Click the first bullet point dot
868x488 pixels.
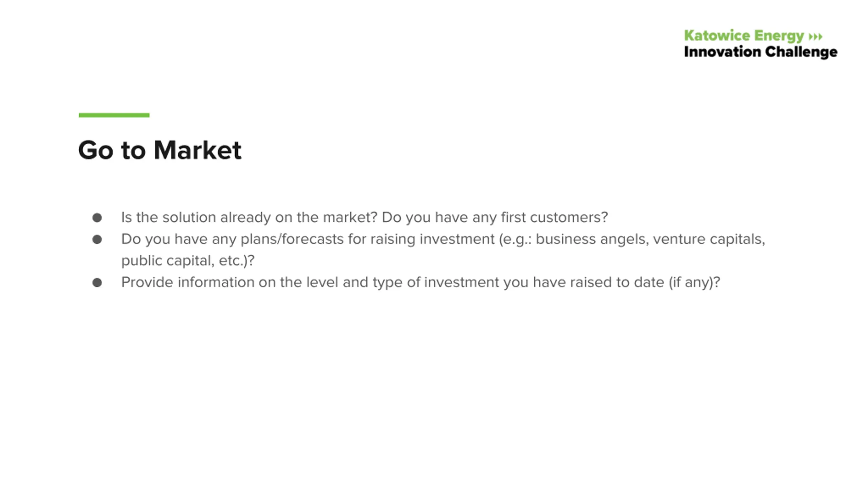pos(97,218)
